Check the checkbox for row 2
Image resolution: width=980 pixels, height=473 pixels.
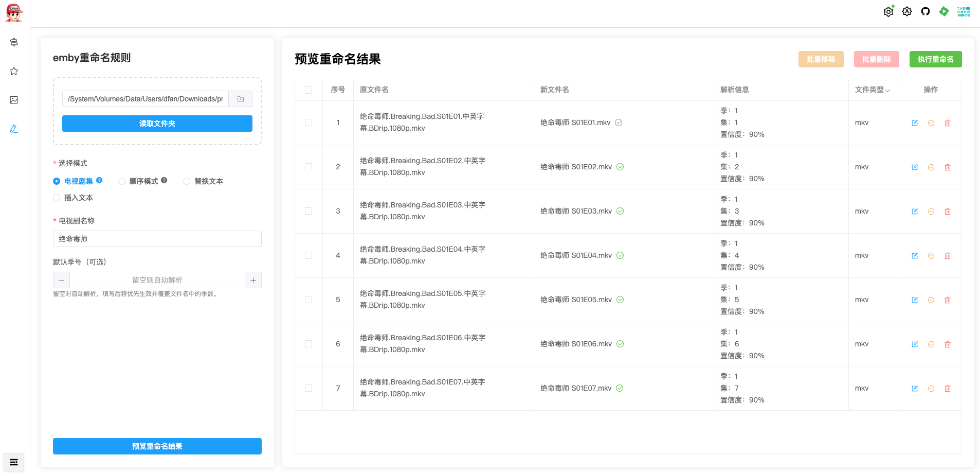pyautogui.click(x=308, y=167)
